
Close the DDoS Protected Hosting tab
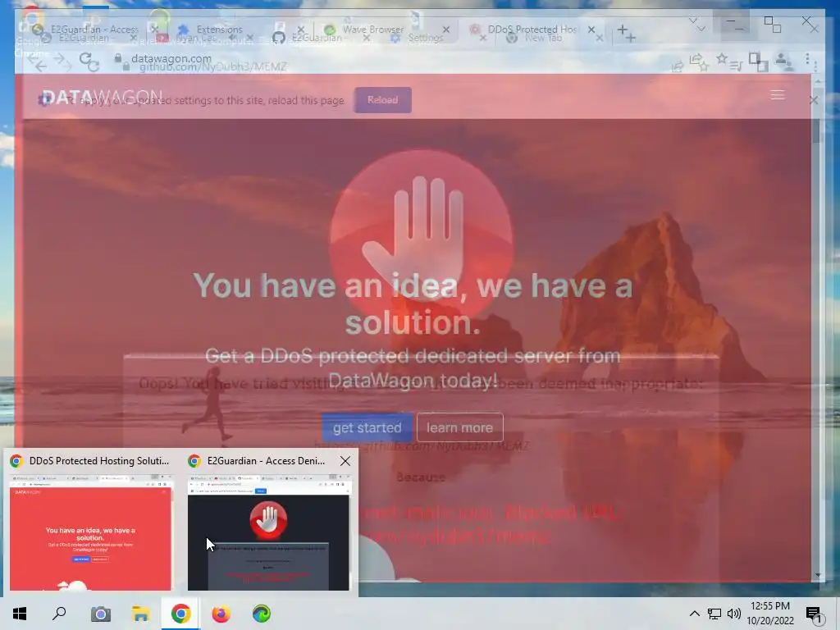[591, 30]
